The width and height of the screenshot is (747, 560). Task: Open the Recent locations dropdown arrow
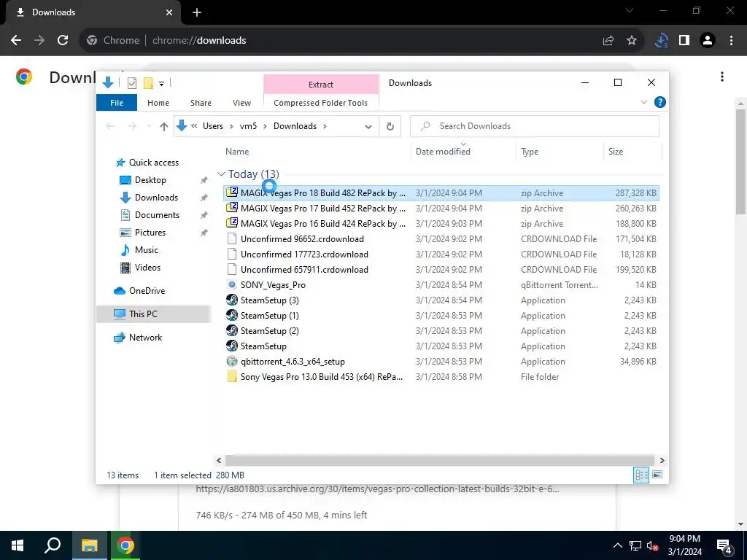(149, 126)
